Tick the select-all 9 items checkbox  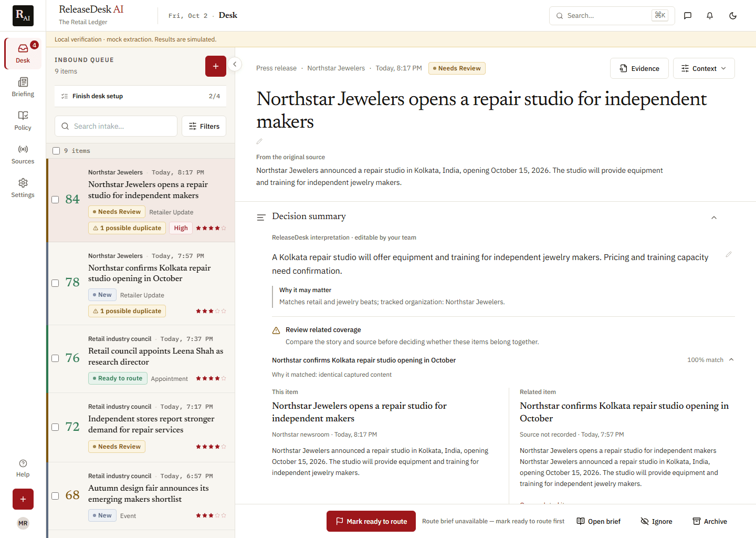[56, 151]
